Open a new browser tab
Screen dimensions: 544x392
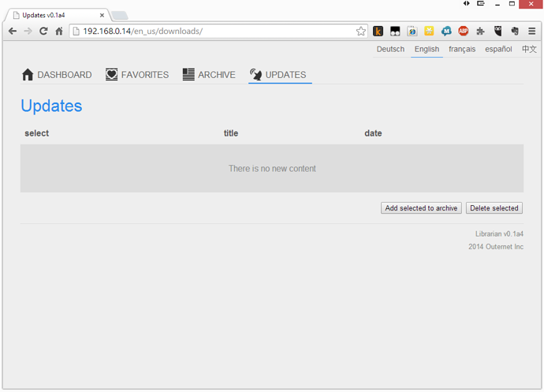[x=120, y=16]
